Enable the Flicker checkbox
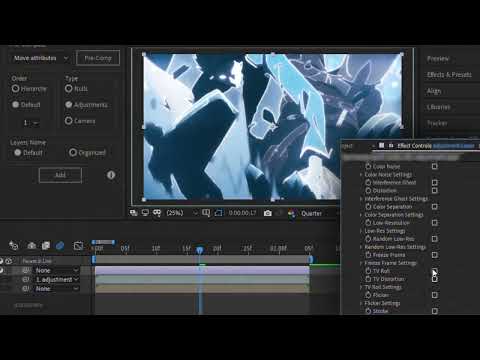Image resolution: width=480 pixels, height=360 pixels. click(x=435, y=295)
